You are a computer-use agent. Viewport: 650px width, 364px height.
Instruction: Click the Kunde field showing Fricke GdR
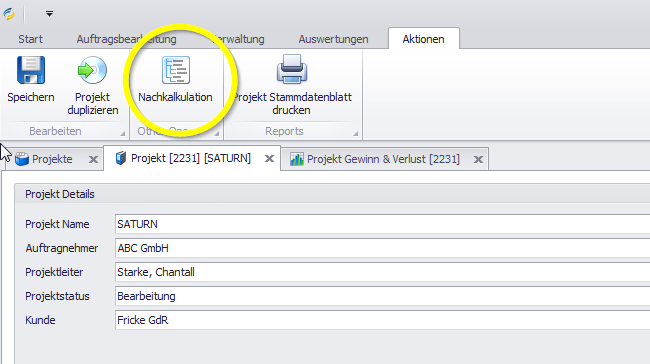(x=382, y=320)
